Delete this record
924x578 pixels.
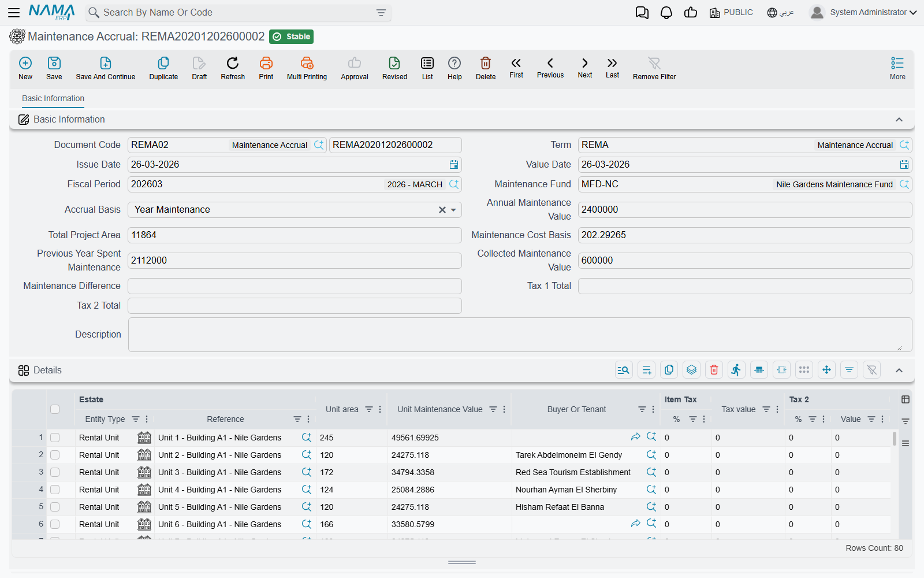(x=486, y=68)
